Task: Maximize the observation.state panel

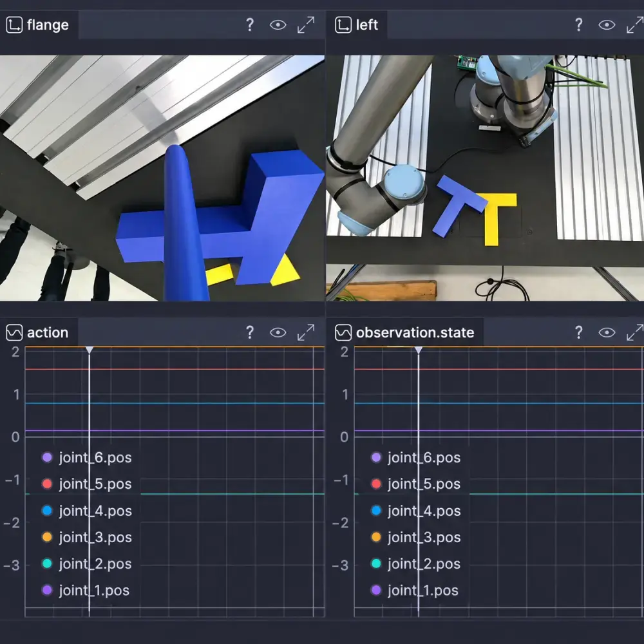Action: [635, 332]
